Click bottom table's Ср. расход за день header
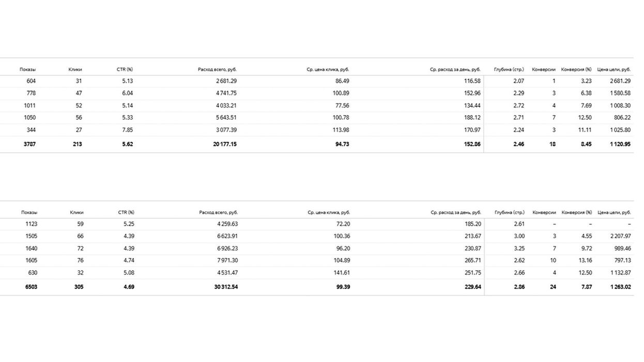This screenshot has height=362, width=644. point(455,212)
